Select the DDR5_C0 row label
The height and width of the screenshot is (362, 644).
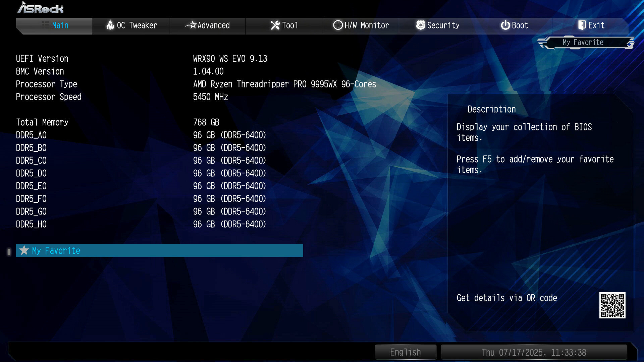[31, 161]
